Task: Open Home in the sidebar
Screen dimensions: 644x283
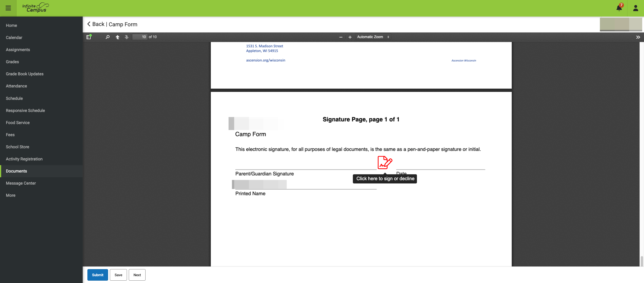Action: 41,25
